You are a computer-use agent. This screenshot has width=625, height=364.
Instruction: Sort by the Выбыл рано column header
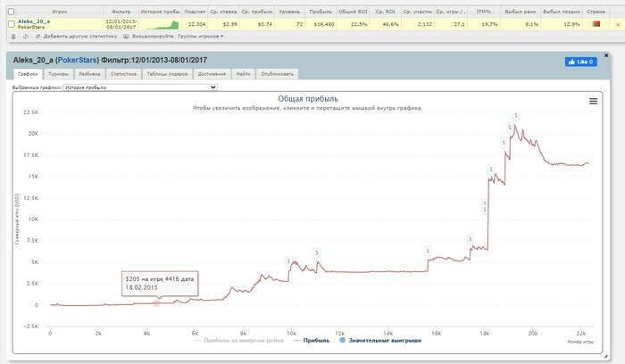point(520,12)
